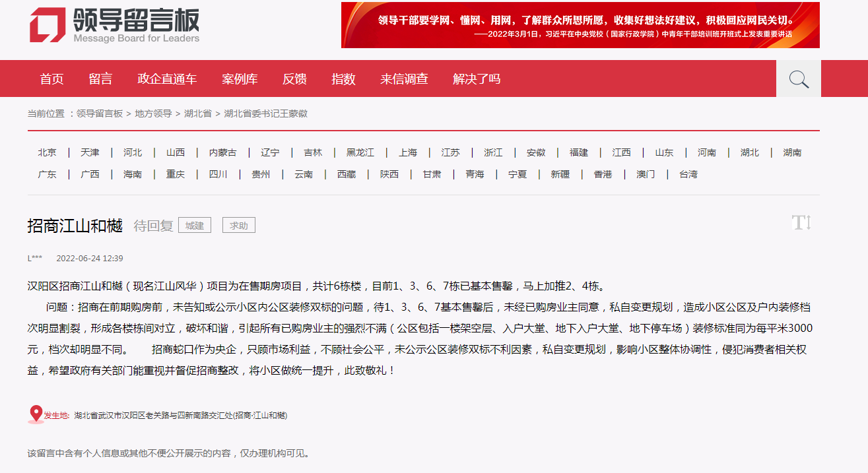Click the font size adjust icon
The width and height of the screenshot is (868, 473).
pyautogui.click(x=801, y=223)
